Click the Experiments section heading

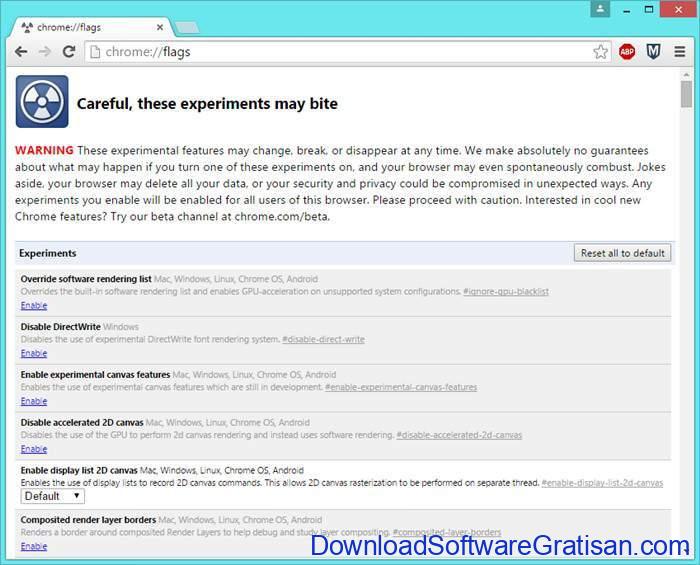[47, 253]
